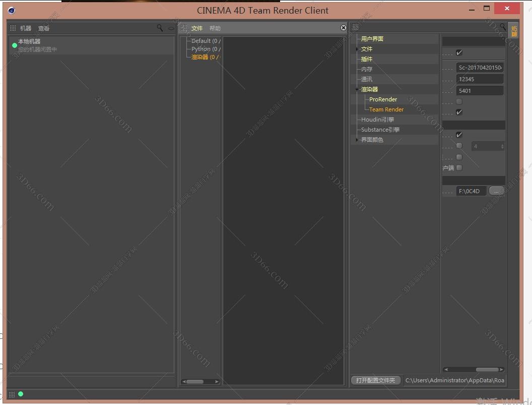This screenshot has width=532, height=405.
Task: Enable the unchecked checkbox below the 5401 port field
Action: [459, 101]
